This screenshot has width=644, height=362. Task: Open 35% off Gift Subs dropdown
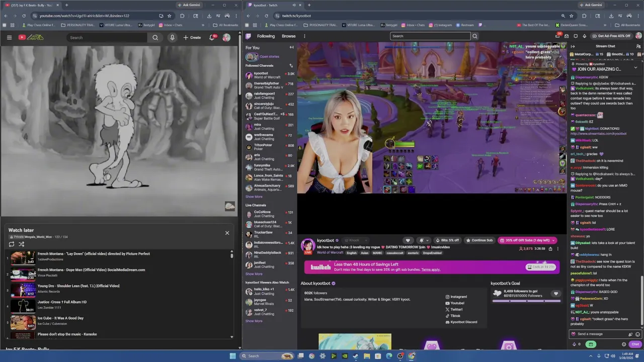pyautogui.click(x=527, y=240)
